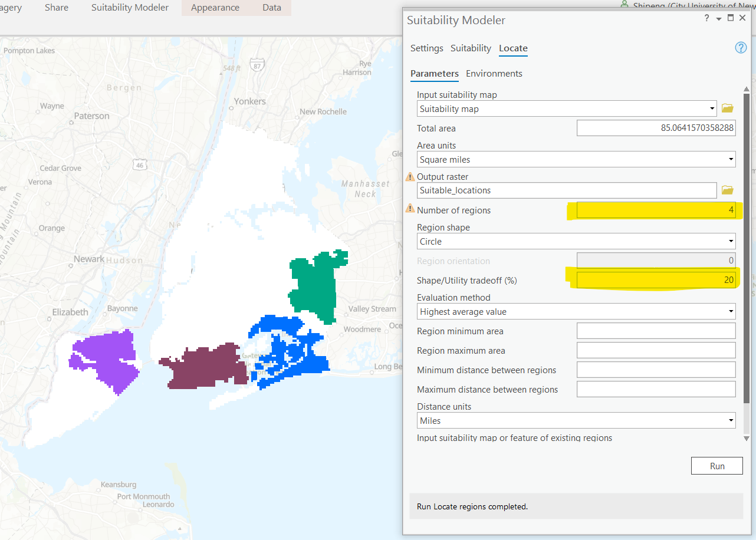The width and height of the screenshot is (756, 540).
Task: Switch to the Suitability tab
Action: pos(471,48)
